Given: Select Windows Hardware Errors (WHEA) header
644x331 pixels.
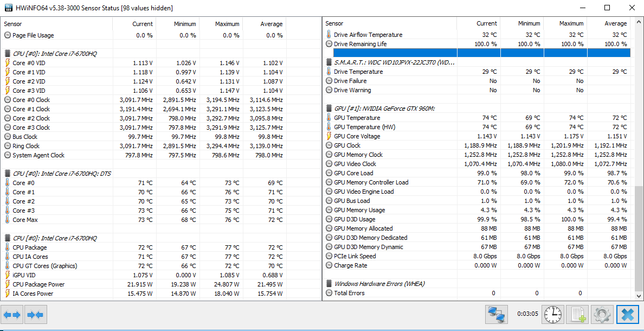Looking at the screenshot, I should (379, 284).
